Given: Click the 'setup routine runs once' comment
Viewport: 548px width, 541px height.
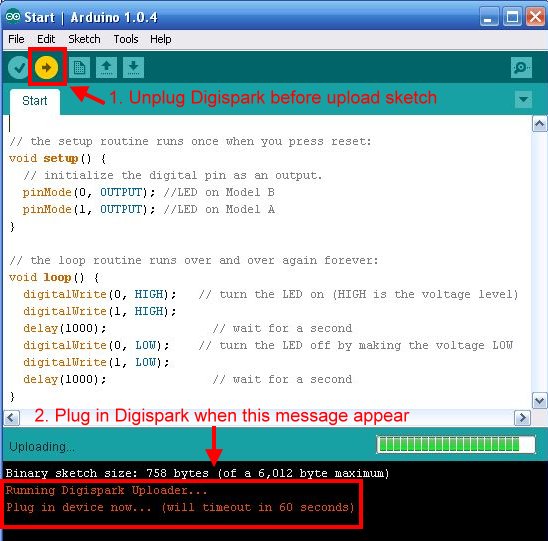Looking at the screenshot, I should [x=190, y=142].
